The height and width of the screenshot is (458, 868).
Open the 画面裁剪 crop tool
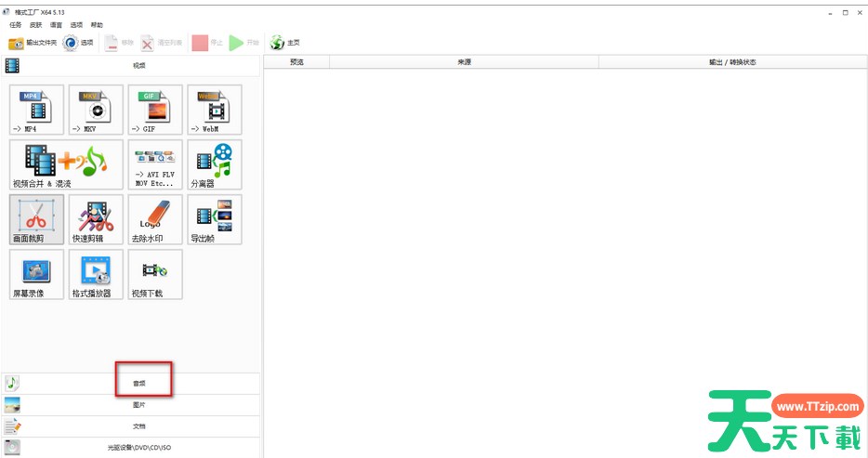36,219
